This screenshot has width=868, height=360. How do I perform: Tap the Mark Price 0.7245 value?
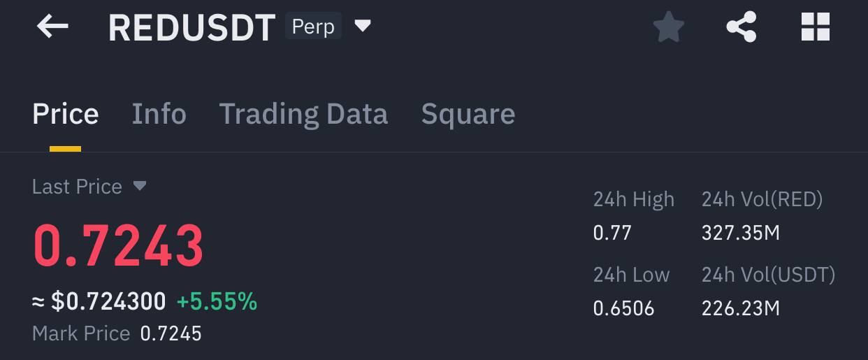(171, 333)
